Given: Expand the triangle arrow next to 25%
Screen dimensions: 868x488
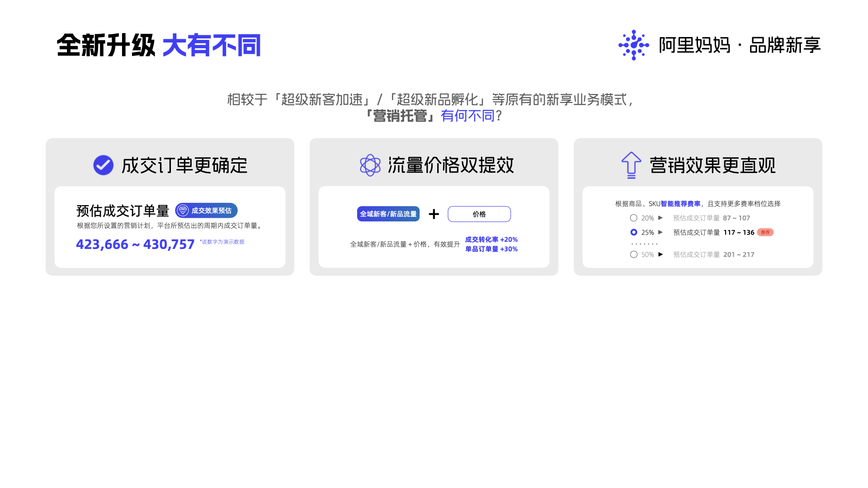Looking at the screenshot, I should click(660, 232).
